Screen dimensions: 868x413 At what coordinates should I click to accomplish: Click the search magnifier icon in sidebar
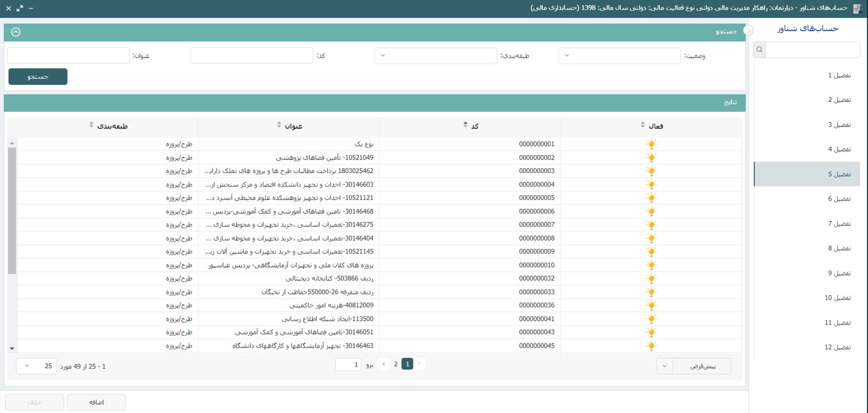[x=759, y=50]
